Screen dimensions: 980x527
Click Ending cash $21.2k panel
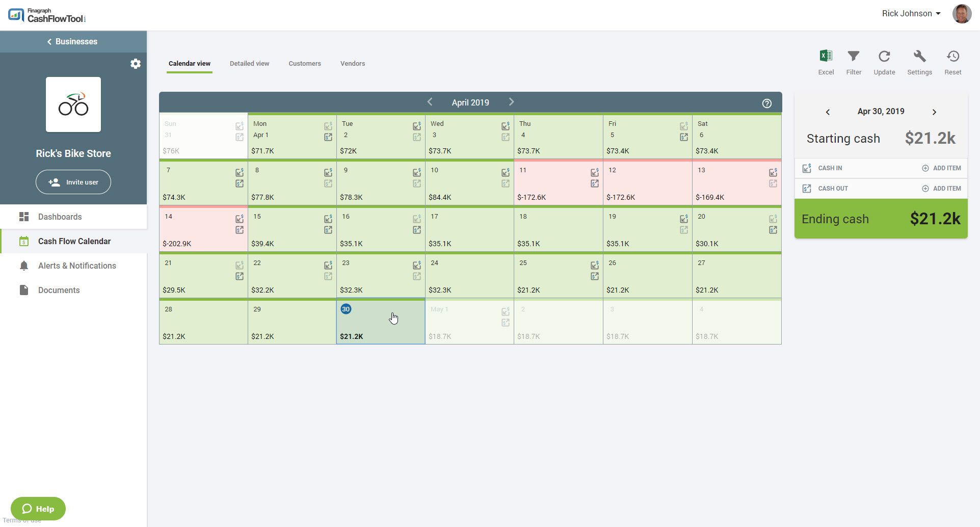coord(881,219)
